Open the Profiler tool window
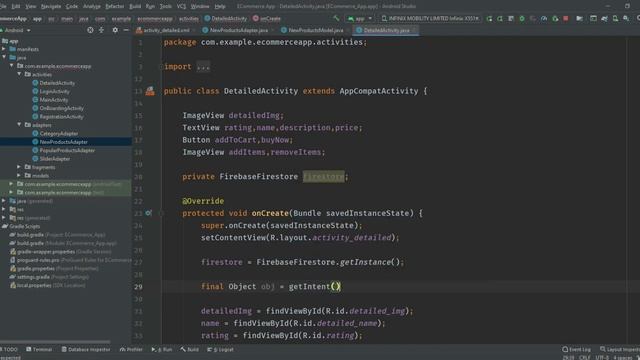Screen dimensions: 640x360 coord(131,349)
